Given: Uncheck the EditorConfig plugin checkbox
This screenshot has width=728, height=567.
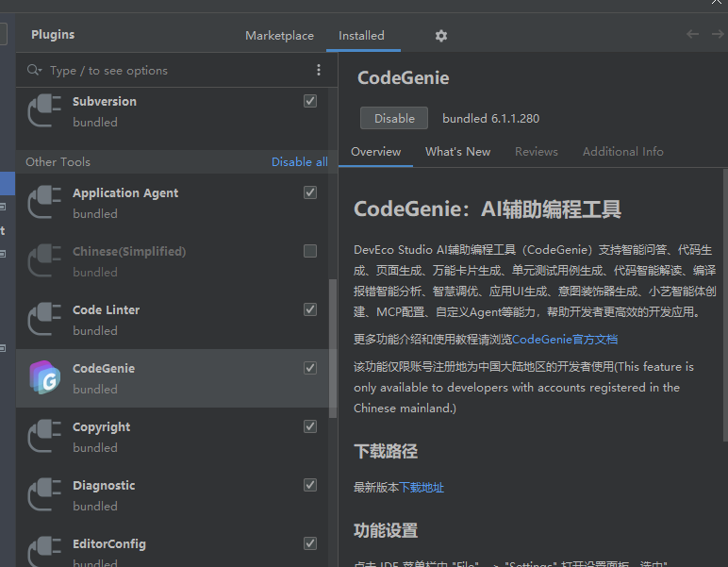Looking at the screenshot, I should pos(310,543).
